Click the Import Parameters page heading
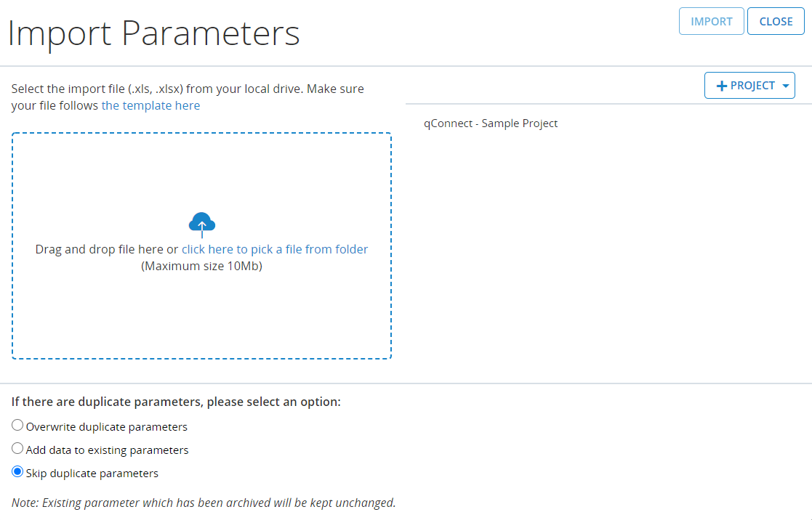The width and height of the screenshot is (812, 520). click(153, 33)
